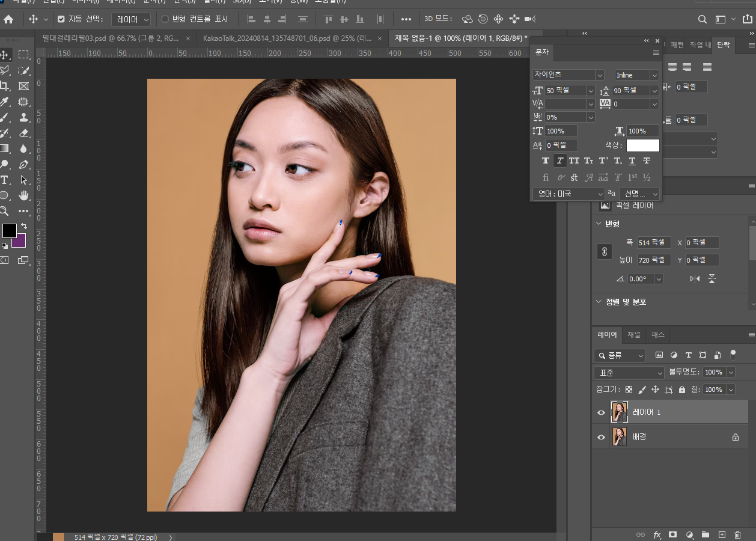Click the white text color swatch
This screenshot has width=756, height=541.
click(x=642, y=145)
